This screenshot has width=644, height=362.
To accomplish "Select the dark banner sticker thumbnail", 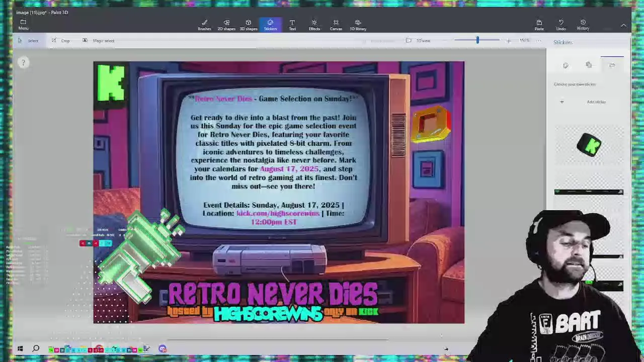I will coord(589,192).
